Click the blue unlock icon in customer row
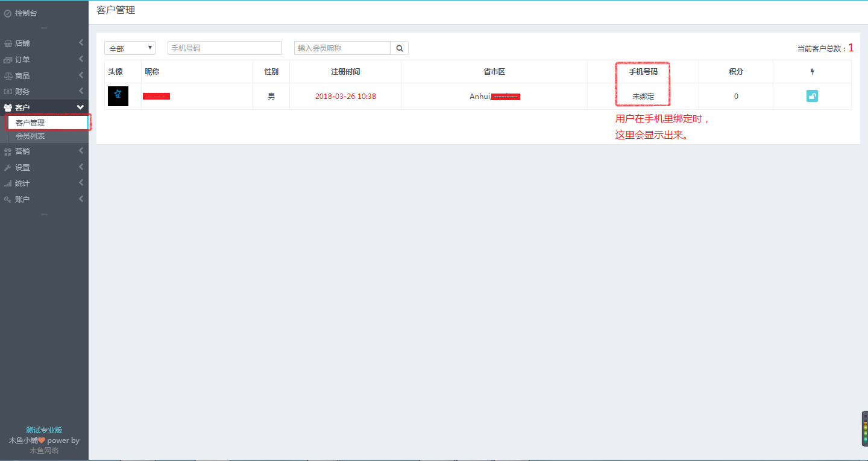 [x=812, y=96]
